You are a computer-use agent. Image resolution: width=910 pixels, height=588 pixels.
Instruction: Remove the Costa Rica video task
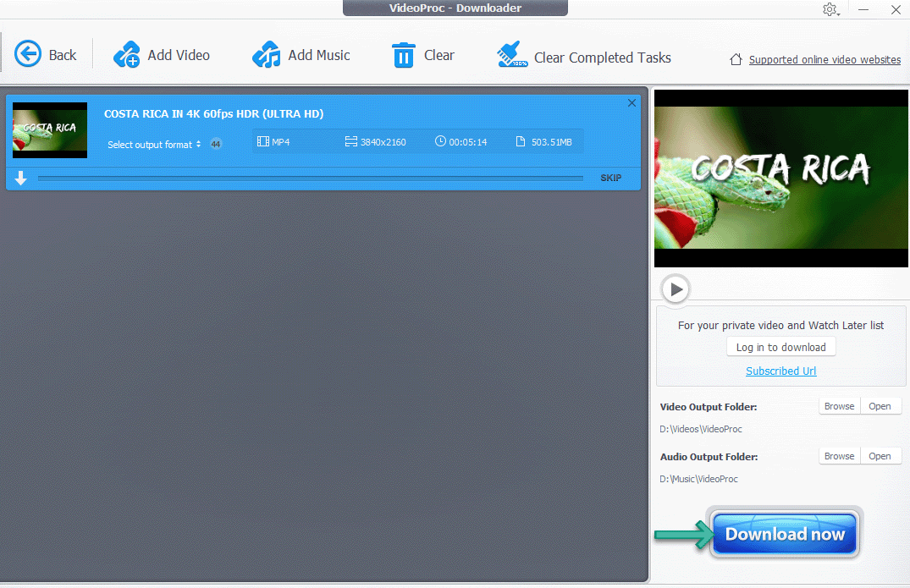click(632, 102)
